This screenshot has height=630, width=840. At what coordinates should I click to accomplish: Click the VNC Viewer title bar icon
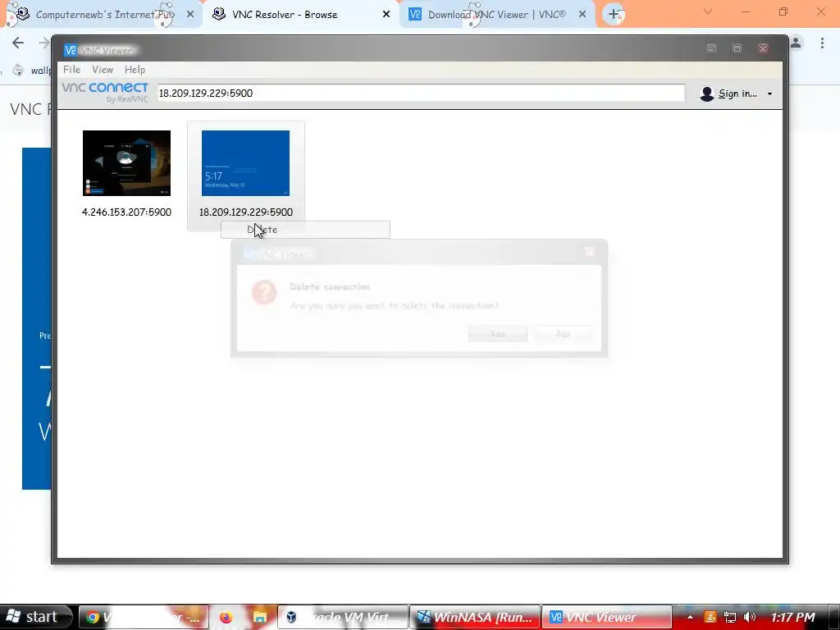[x=71, y=50]
